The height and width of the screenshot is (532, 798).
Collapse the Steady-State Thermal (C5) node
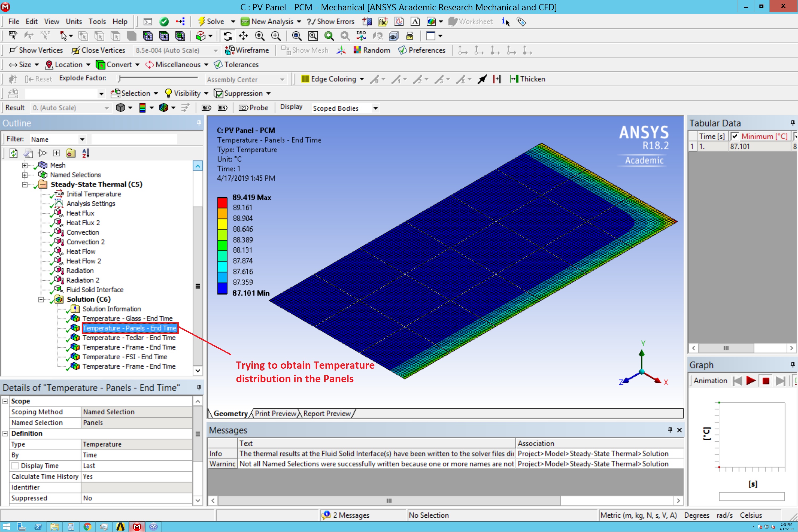click(25, 185)
